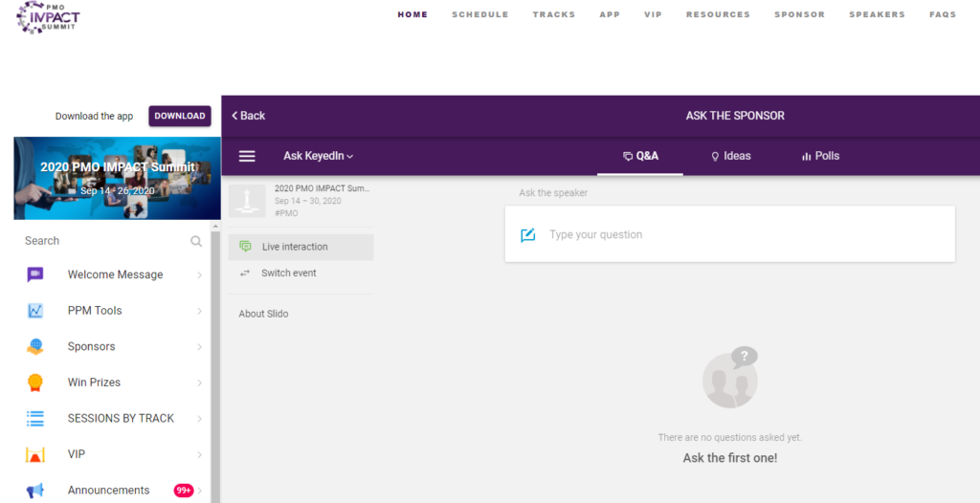Viewport: 980px width, 503px height.
Task: Open the PPM Tools item
Action: click(113, 311)
